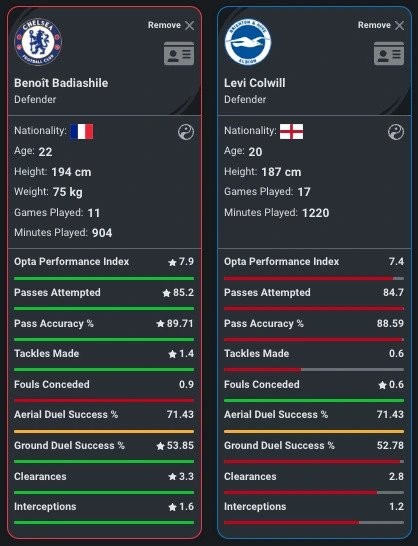418x546 pixels.
Task: Click the England flag icon
Action: coord(292,132)
